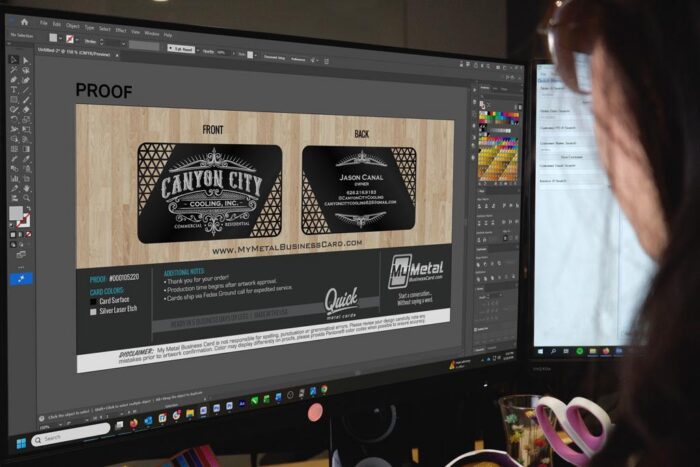The width and height of the screenshot is (700, 467).
Task: Switch to Untitled-2 document tab
Action: click(x=74, y=53)
